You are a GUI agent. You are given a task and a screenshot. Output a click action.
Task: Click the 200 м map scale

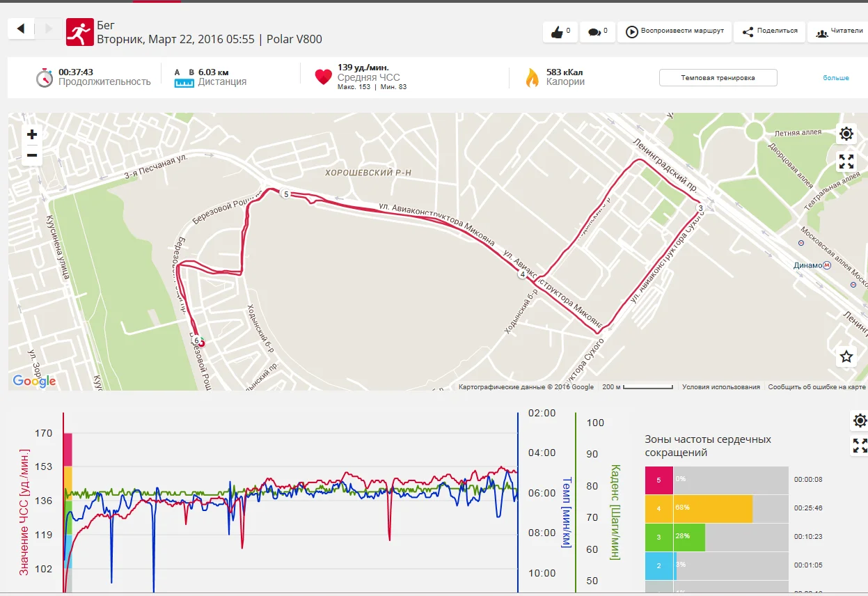point(638,386)
